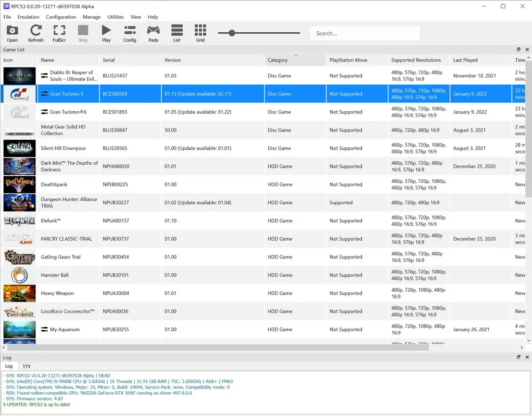
Task: Select the Silent Hill Downpour icon
Action: click(x=19, y=148)
